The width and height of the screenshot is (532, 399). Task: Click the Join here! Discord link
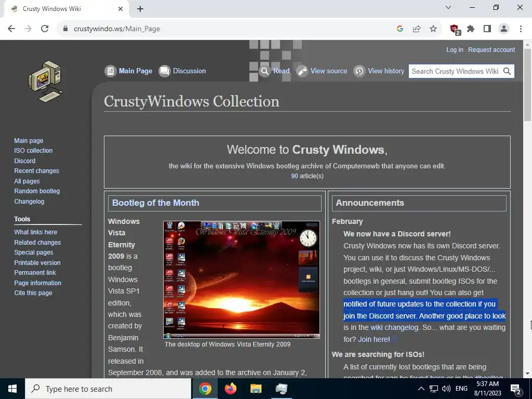[374, 339]
